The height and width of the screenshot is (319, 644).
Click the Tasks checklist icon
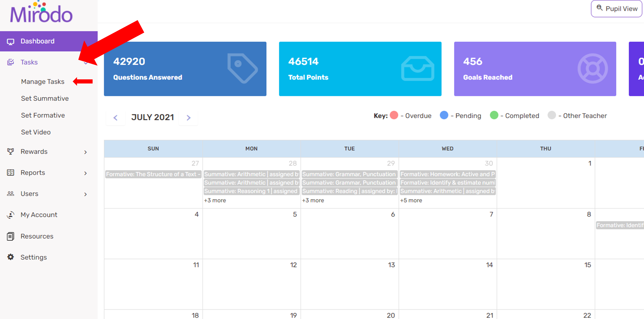[10, 62]
